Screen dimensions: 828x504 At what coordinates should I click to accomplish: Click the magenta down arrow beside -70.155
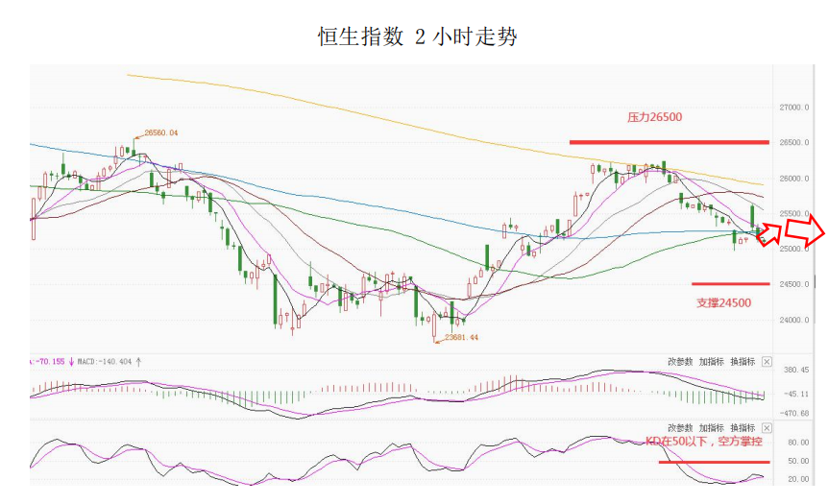(70, 362)
